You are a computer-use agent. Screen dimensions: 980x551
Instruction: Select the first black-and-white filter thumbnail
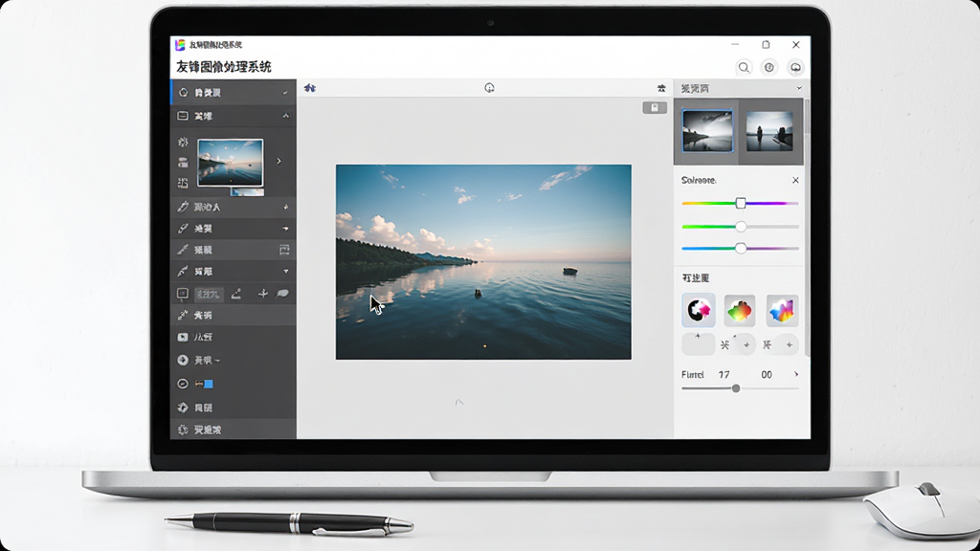707,130
